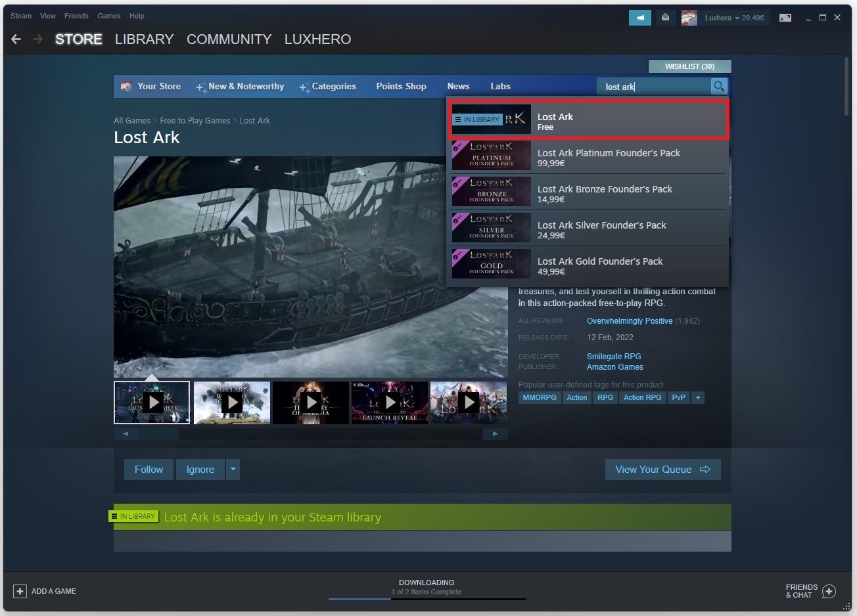Click the back navigation arrow

(x=16, y=39)
